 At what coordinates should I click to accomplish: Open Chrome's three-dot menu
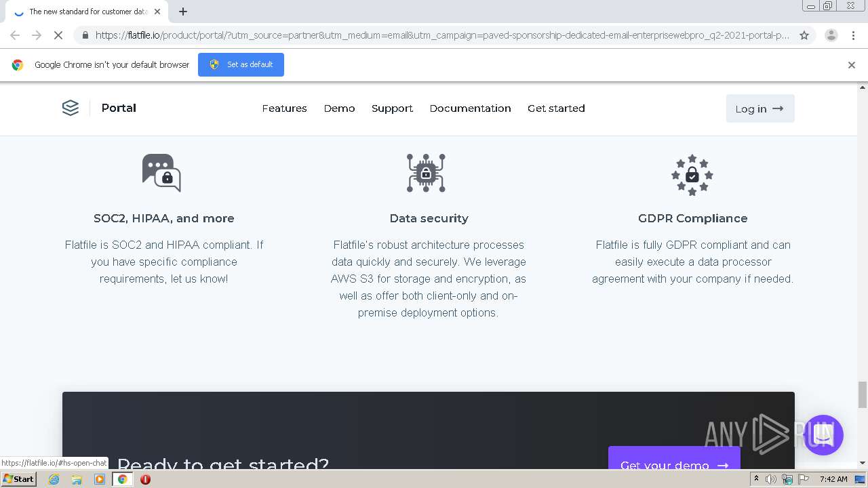[853, 35]
